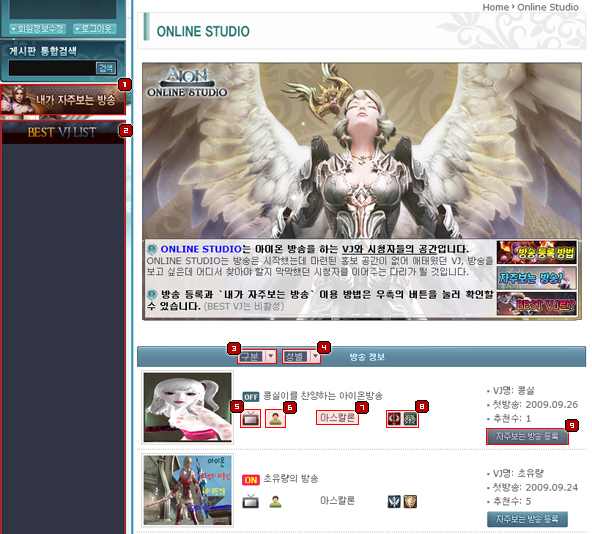Click the Home breadcrumb link
The height and width of the screenshot is (534, 592).
tap(496, 7)
